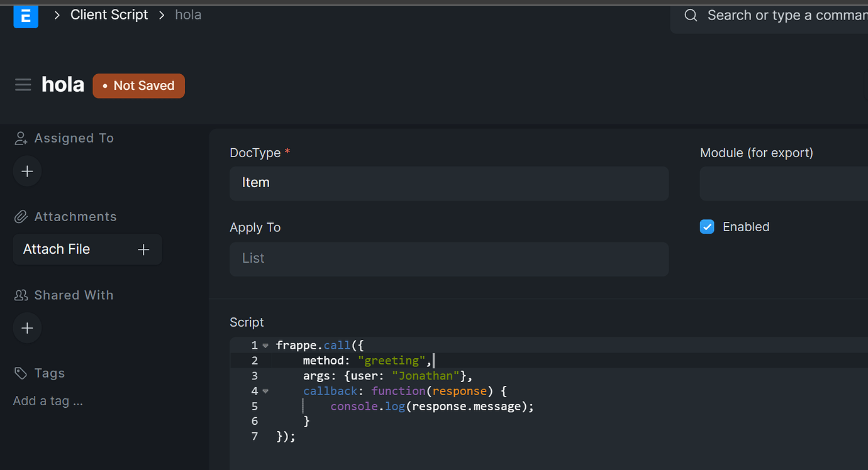Click the Tags label icon

pyautogui.click(x=19, y=373)
